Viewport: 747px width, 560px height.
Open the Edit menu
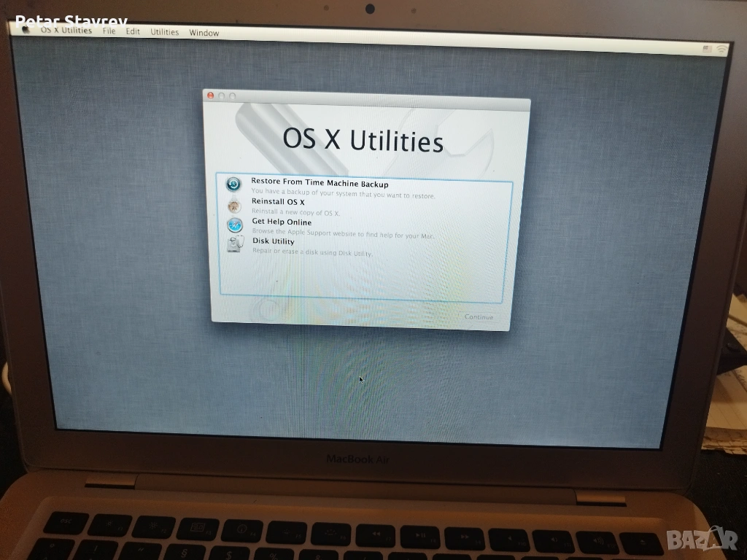point(133,31)
